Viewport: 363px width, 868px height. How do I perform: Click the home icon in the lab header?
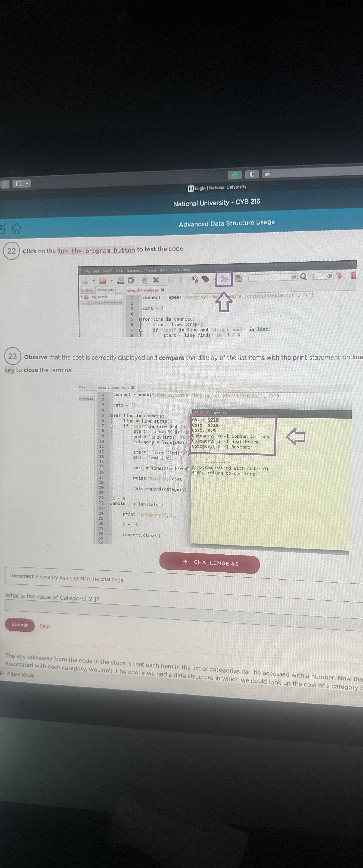pos(16,229)
